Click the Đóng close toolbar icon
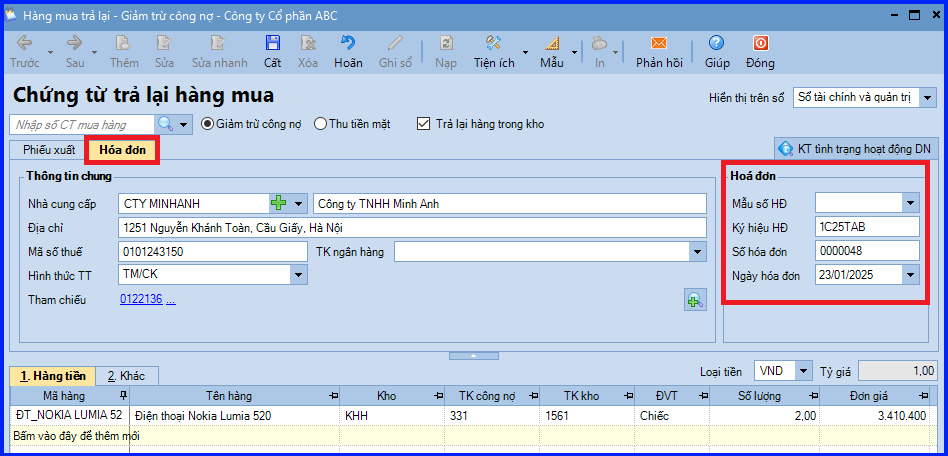This screenshot has height=456, width=948. pyautogui.click(x=761, y=43)
